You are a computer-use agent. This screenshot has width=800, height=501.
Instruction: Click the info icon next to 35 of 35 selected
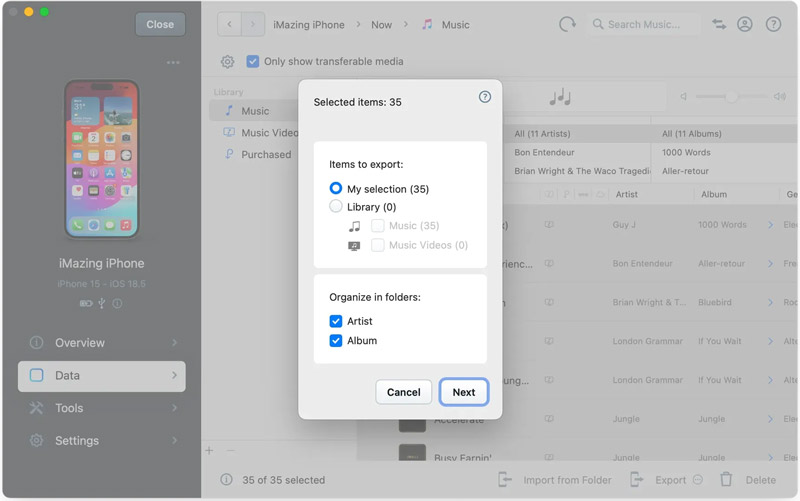tap(227, 480)
